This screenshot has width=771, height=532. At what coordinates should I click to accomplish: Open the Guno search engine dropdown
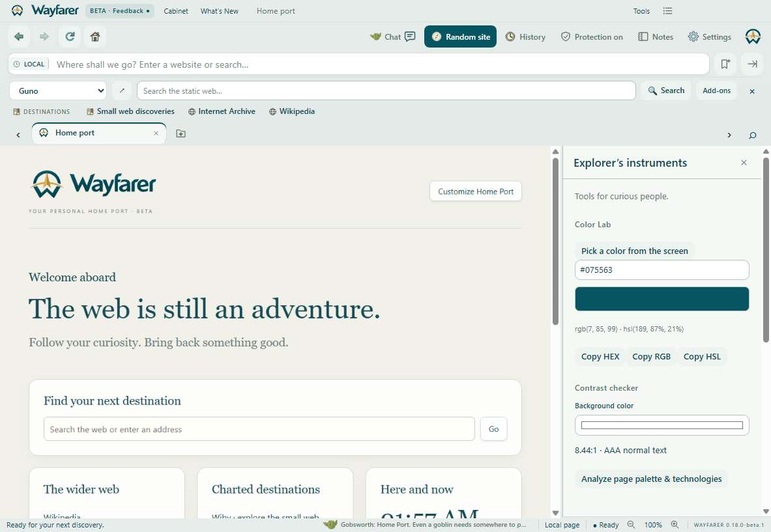pos(58,91)
